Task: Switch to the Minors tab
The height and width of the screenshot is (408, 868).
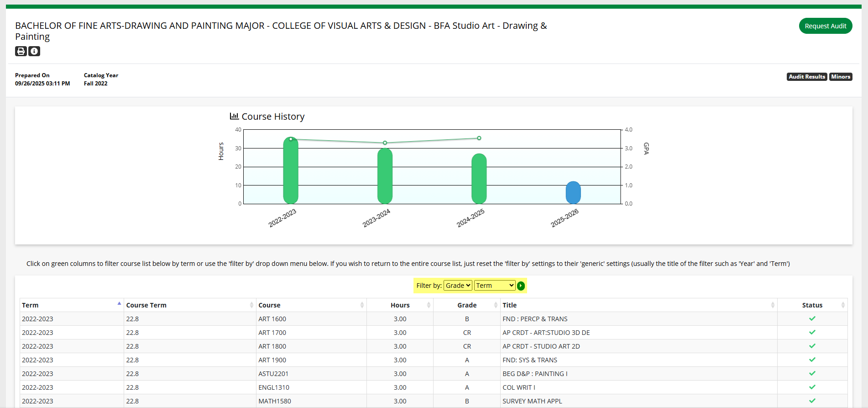Action: click(841, 77)
